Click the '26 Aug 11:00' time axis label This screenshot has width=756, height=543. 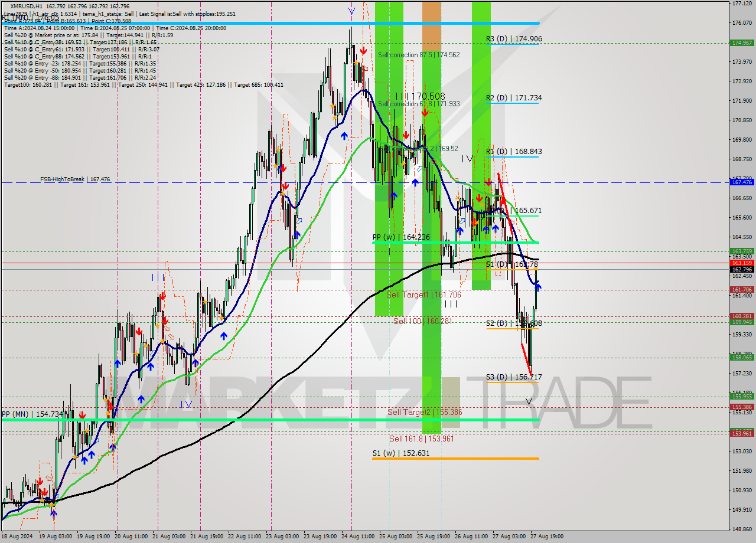click(x=470, y=537)
